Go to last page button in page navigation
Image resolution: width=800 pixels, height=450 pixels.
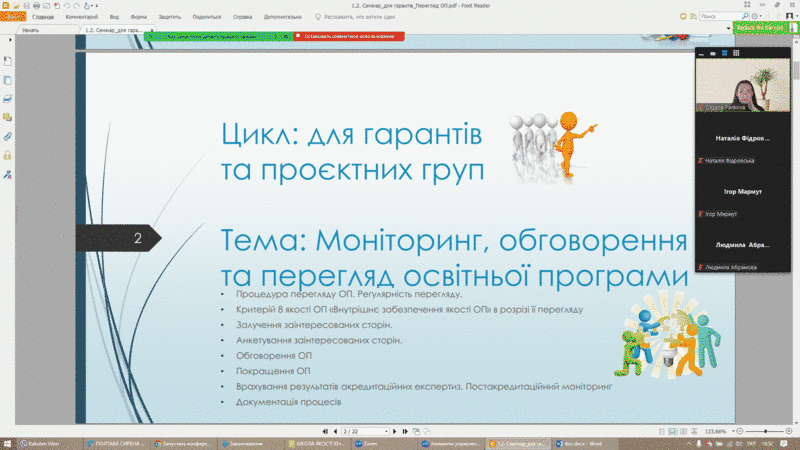click(x=405, y=432)
